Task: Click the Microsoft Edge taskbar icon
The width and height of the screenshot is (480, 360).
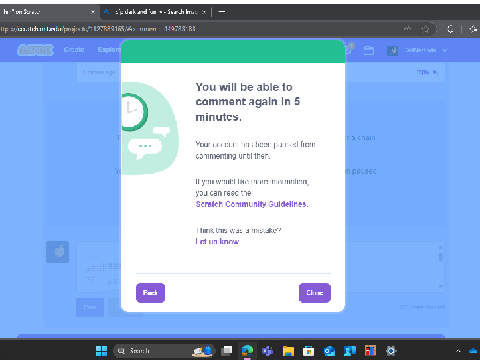Action: [x=247, y=351]
